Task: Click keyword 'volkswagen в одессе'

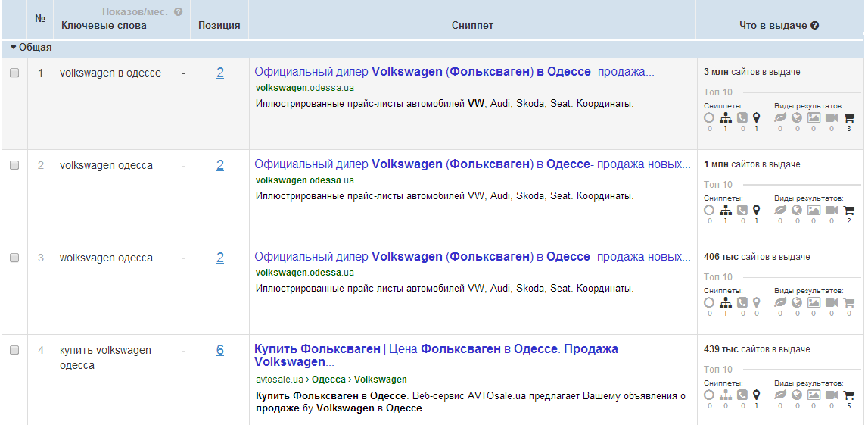Action: tap(110, 73)
